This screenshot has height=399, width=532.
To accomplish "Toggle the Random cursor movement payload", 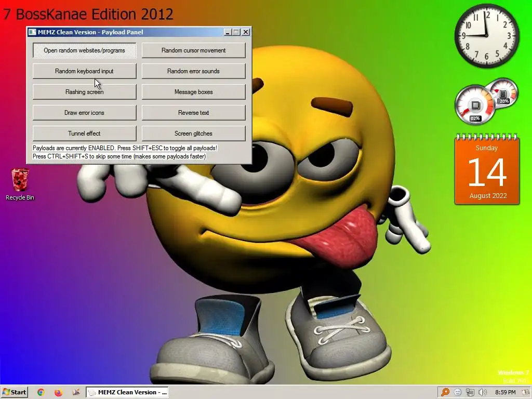I will [x=193, y=50].
